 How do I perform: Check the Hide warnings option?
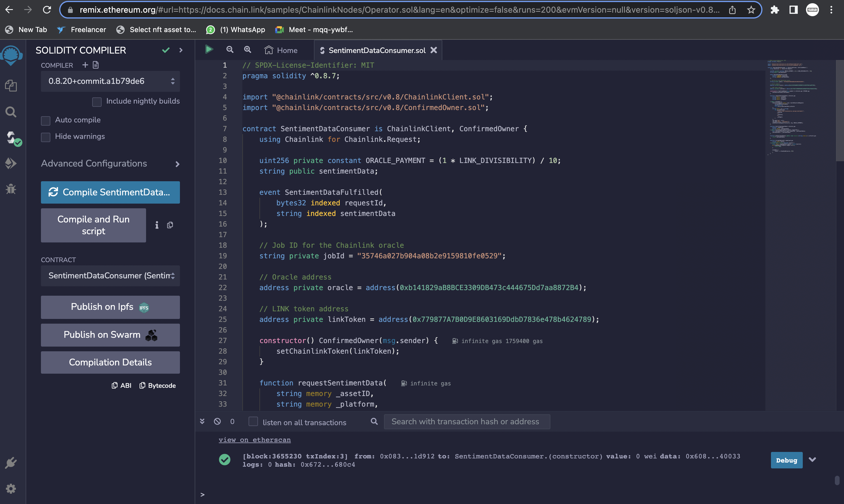tap(46, 137)
